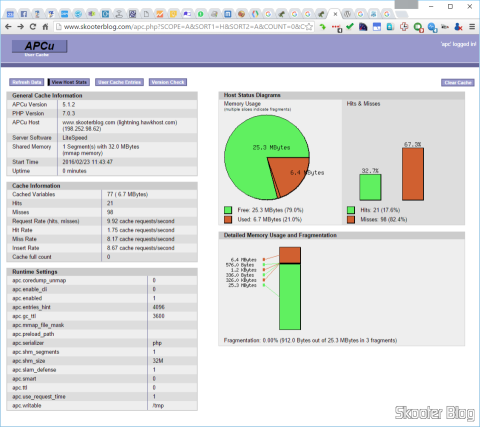Close the active APCu tab

[x=335, y=14]
